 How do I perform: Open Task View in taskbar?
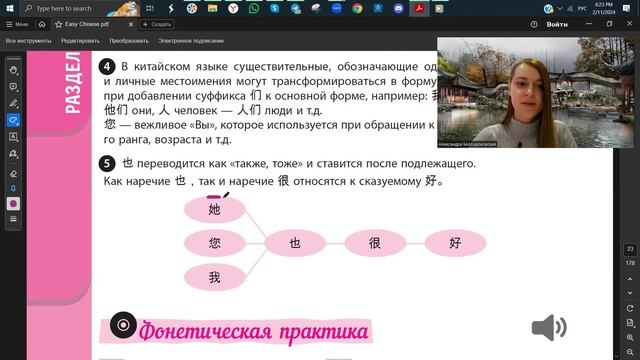pos(150,8)
